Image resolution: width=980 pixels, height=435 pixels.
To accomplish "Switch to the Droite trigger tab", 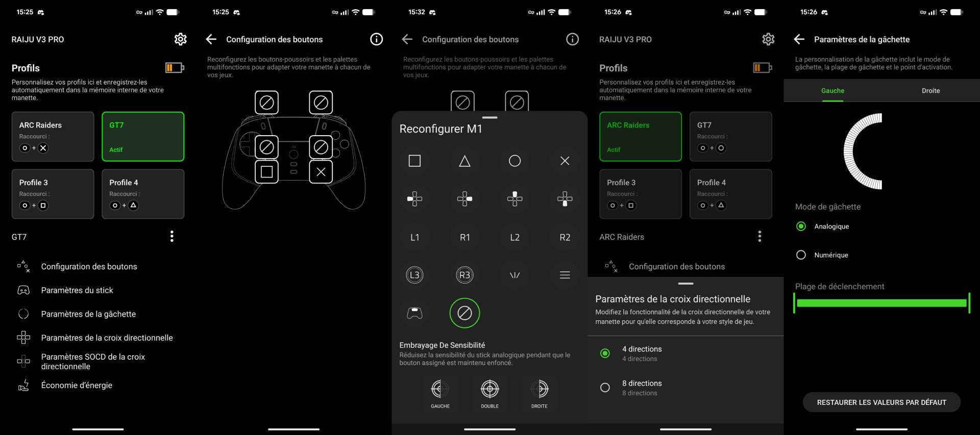I will pos(930,91).
